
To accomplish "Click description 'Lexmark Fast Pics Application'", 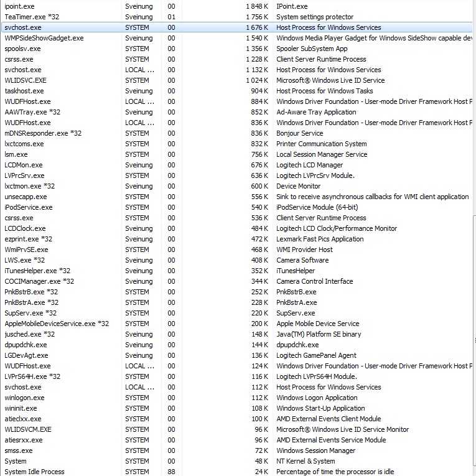I will [320, 239].
